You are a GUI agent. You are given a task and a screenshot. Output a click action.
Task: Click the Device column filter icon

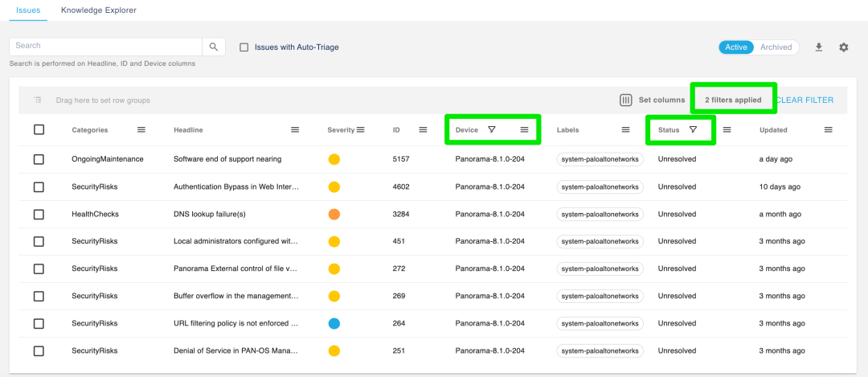coord(492,129)
